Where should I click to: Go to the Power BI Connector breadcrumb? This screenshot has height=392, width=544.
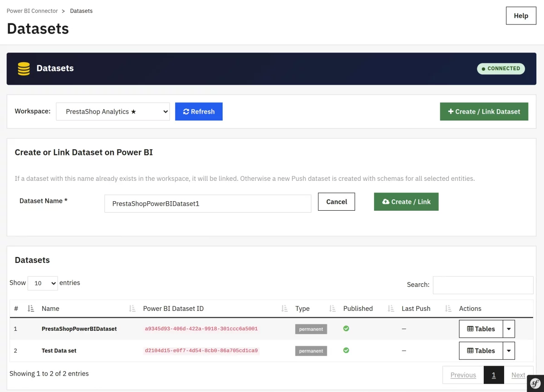(32, 11)
